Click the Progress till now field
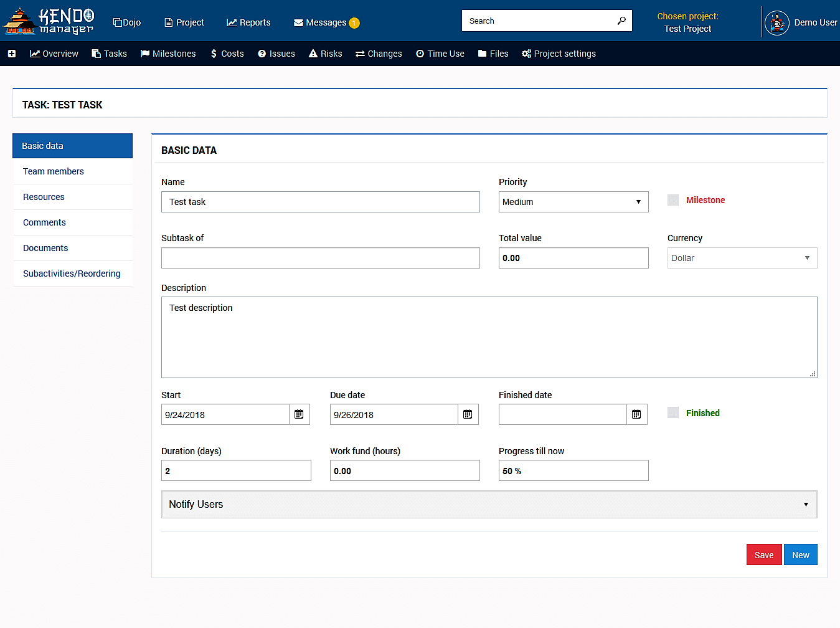The width and height of the screenshot is (840, 628). [x=573, y=470]
